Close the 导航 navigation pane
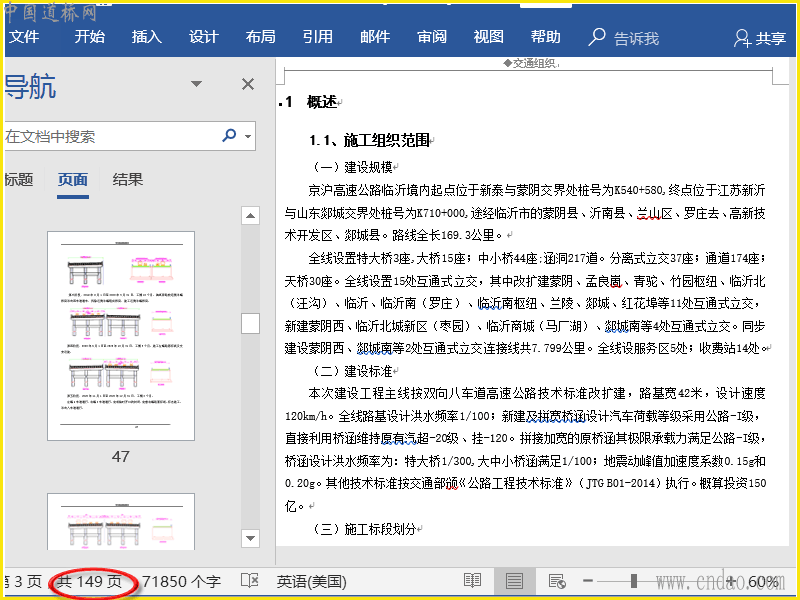 (248, 84)
